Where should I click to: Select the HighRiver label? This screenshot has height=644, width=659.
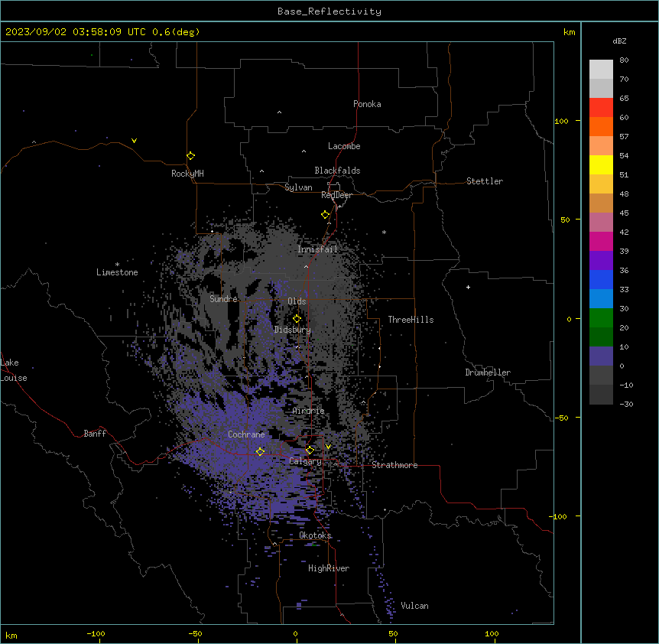329,568
